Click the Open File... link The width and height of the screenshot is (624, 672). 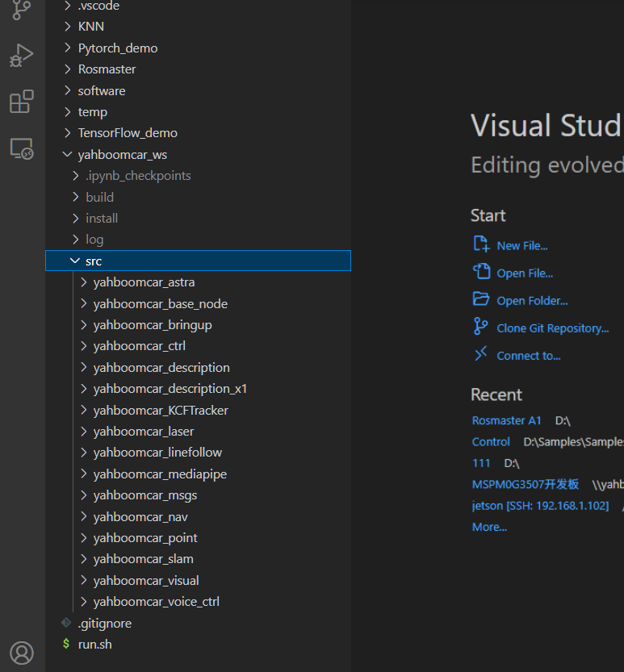tap(525, 273)
